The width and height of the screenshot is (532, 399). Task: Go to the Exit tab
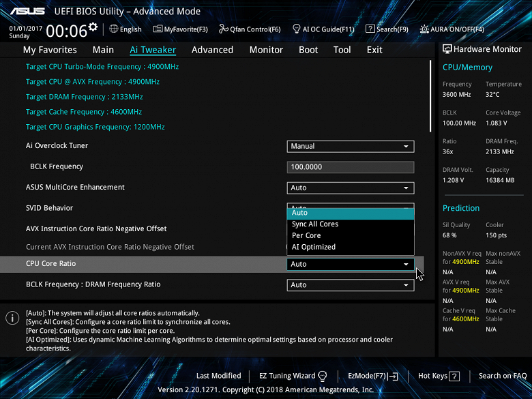coord(374,50)
